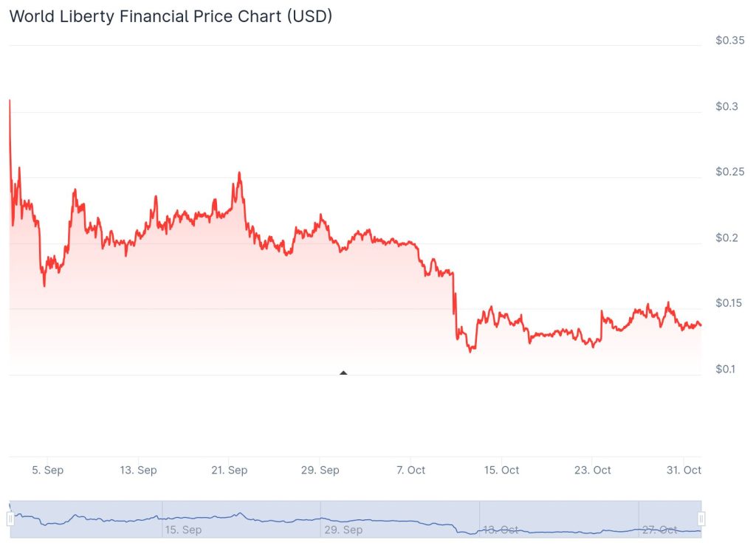Click the small black triangle marker on chart
This screenshot has width=756, height=551.
[x=343, y=372]
